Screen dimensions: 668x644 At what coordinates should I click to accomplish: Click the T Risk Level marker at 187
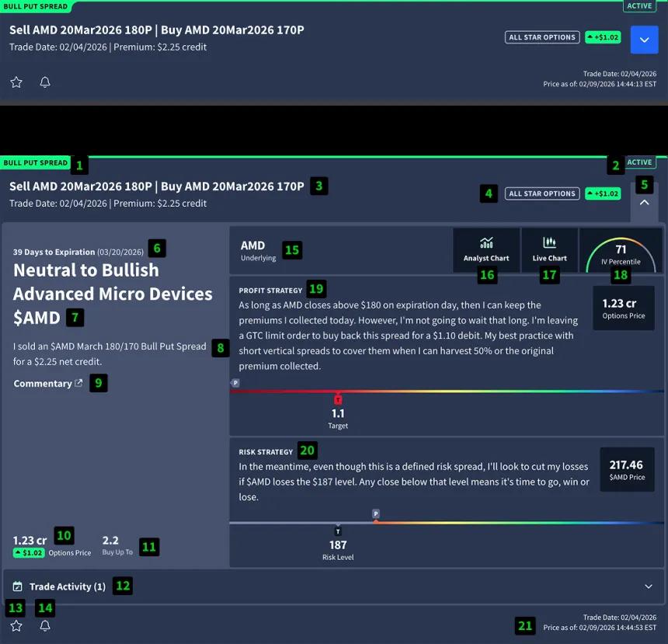(338, 531)
